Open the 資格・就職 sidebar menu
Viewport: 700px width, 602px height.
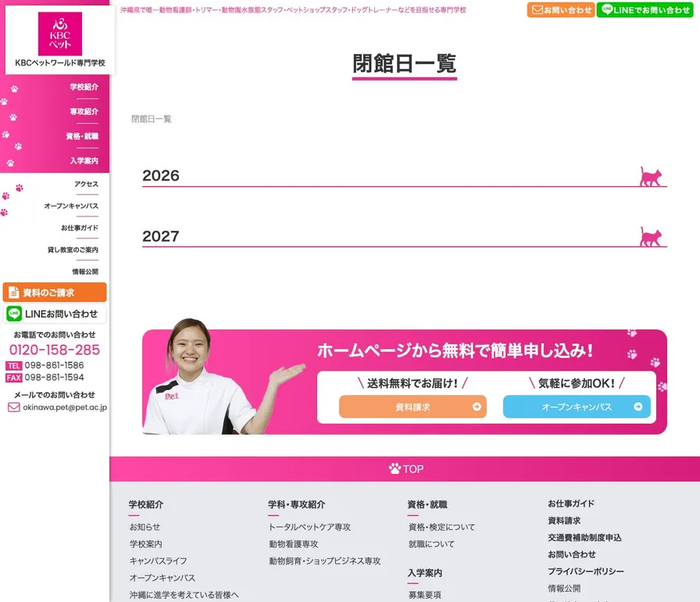coord(82,136)
